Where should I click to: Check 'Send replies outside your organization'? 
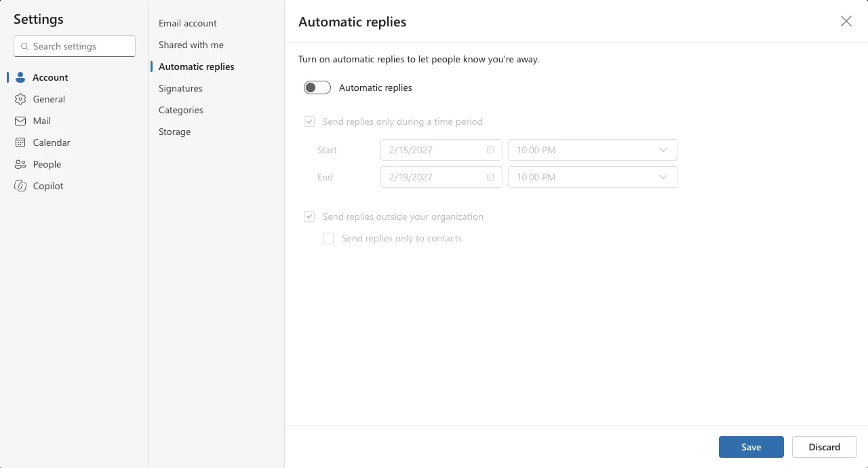pyautogui.click(x=309, y=216)
